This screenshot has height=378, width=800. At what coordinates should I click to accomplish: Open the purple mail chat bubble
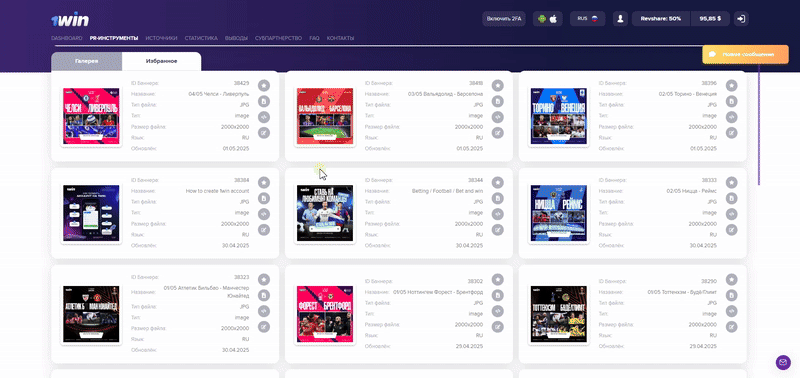coord(783,363)
